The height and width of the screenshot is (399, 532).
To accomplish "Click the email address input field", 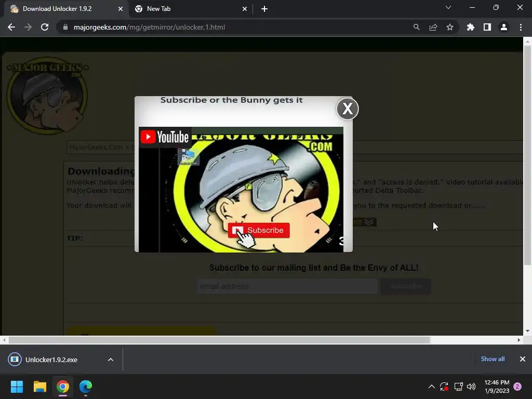I will point(287,286).
